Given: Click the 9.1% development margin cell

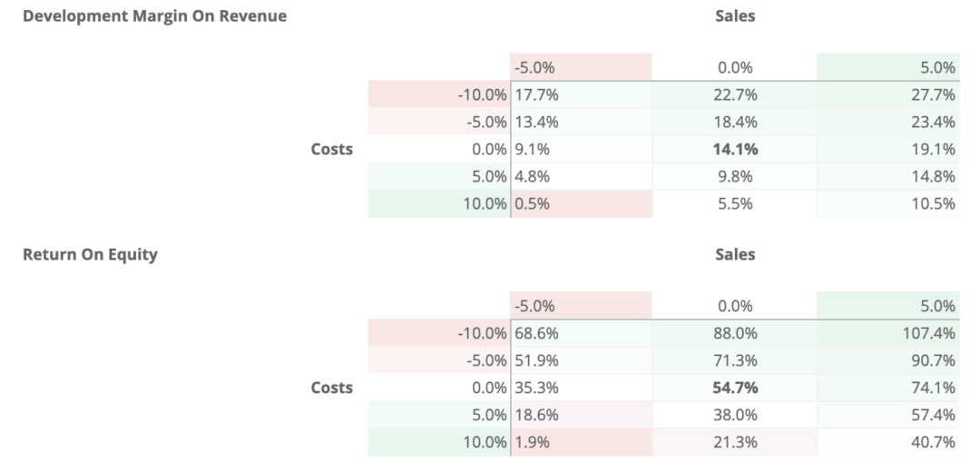Looking at the screenshot, I should point(582,150).
